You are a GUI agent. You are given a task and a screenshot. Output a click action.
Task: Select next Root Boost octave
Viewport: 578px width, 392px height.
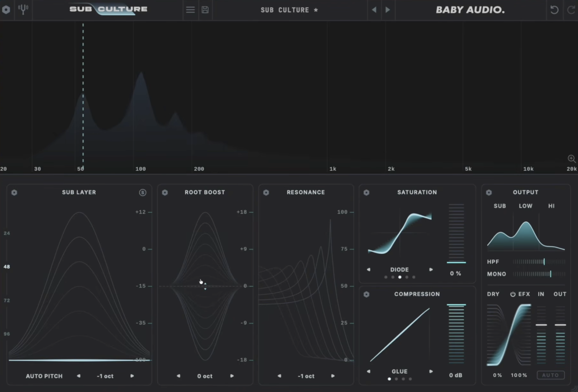point(232,376)
